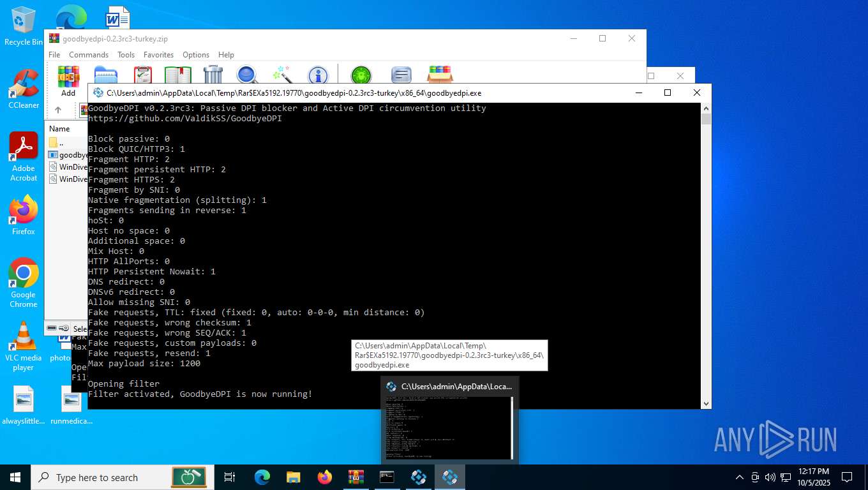
Task: Click the GitHub URL line in the console
Action: pyautogui.click(x=185, y=119)
